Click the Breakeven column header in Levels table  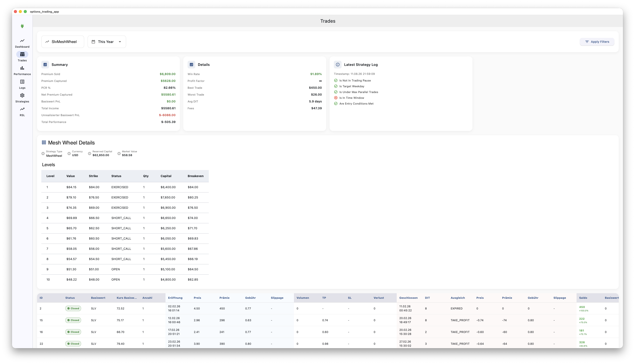click(x=196, y=176)
